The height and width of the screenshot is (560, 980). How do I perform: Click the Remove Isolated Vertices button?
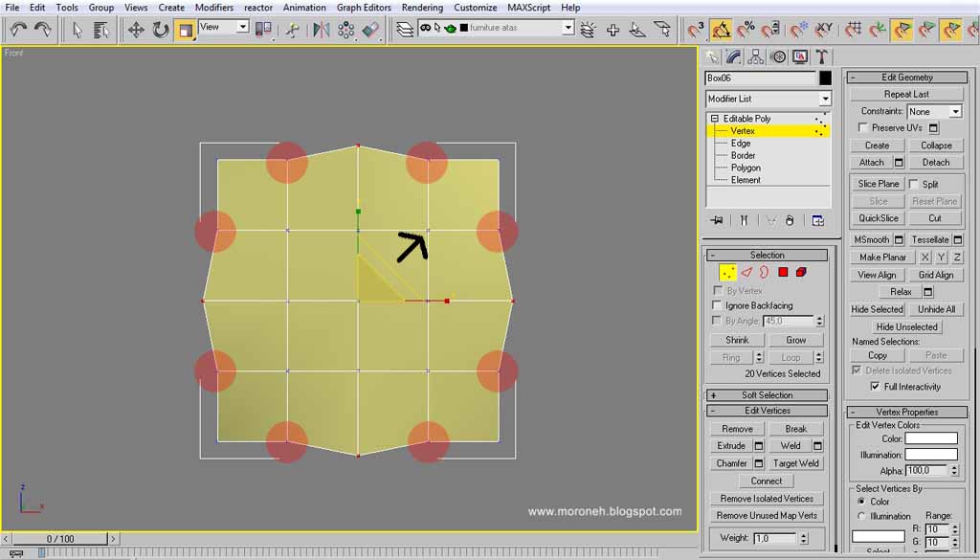[767, 498]
